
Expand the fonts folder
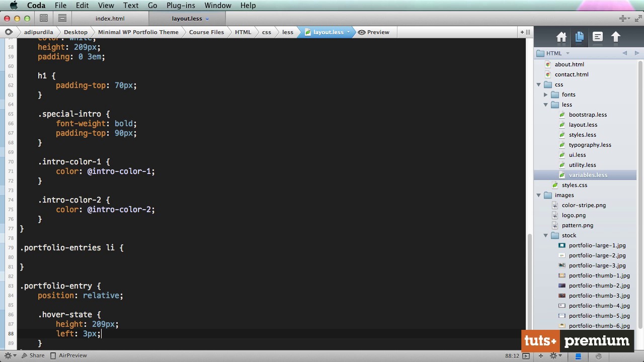[546, 95]
